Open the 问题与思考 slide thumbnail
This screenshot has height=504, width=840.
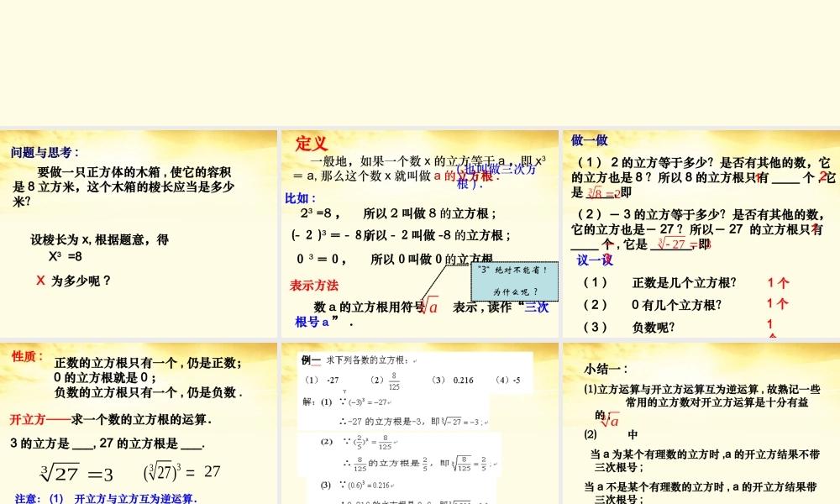139,234
